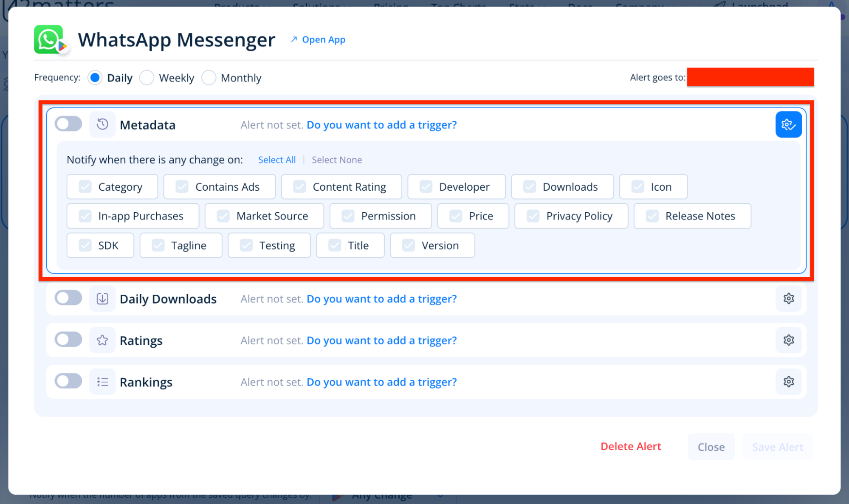Open Daily Downloads settings gear

point(788,298)
